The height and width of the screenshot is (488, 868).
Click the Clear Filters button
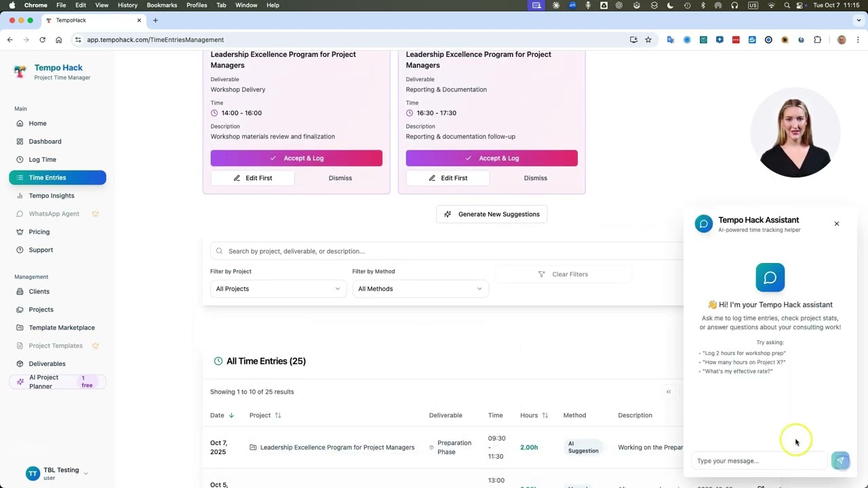563,274
